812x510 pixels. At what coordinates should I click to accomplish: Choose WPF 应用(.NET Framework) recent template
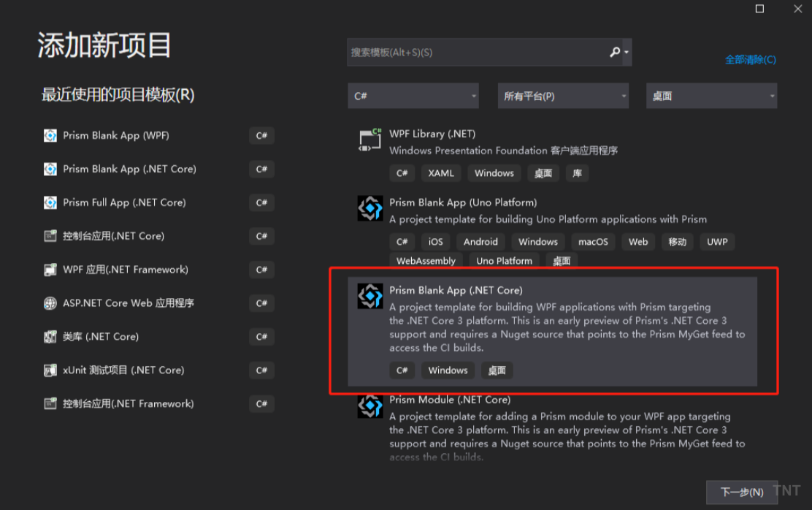pos(126,270)
